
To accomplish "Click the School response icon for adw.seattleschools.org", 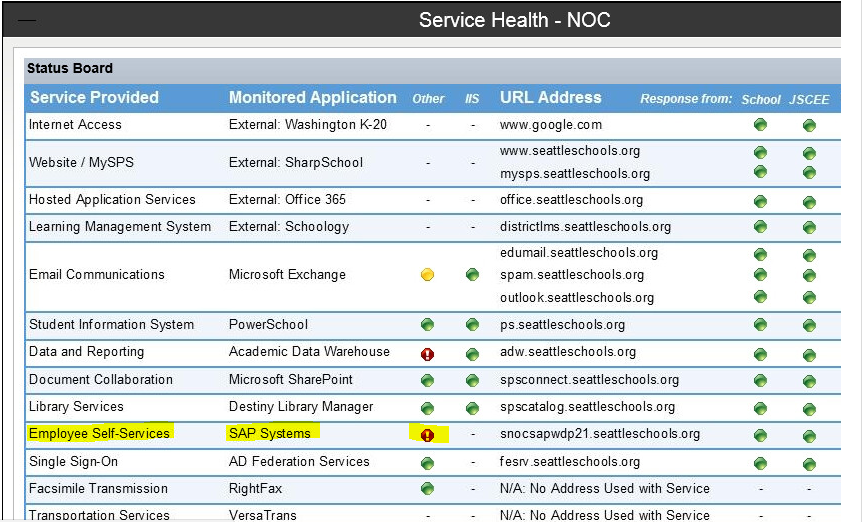I will tap(761, 354).
